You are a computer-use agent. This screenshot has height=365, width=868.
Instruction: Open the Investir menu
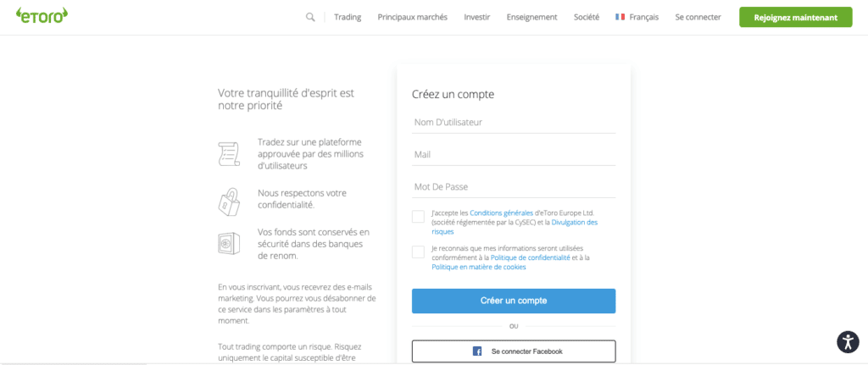pyautogui.click(x=477, y=17)
